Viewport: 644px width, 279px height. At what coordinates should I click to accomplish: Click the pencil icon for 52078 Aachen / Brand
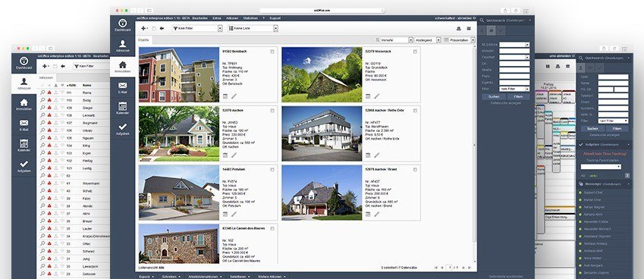coord(377,214)
